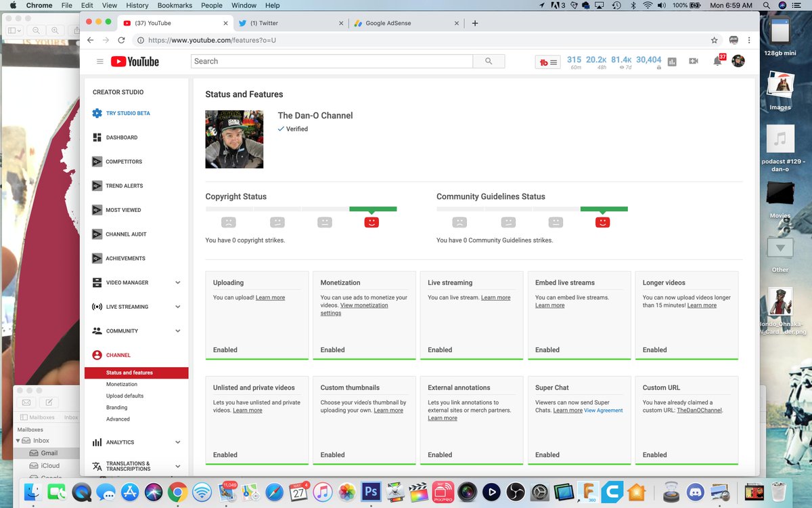812x508 pixels.
Task: Select Gmail mailbox in Mail window
Action: point(49,453)
